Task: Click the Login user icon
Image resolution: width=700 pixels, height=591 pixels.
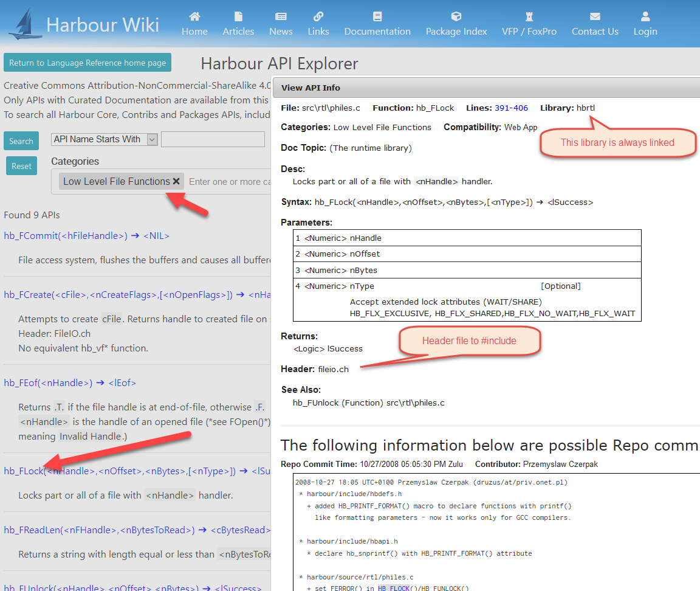Action: pos(645,16)
